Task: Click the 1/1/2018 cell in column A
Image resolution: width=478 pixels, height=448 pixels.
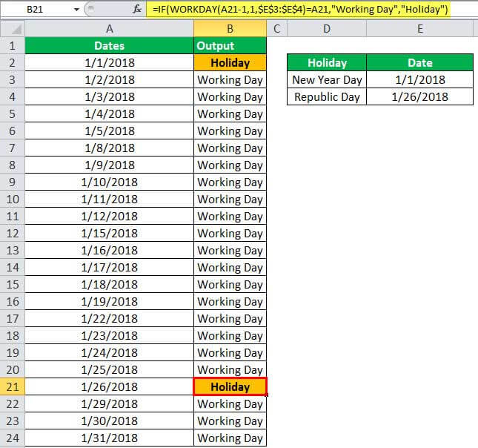Action: click(109, 63)
